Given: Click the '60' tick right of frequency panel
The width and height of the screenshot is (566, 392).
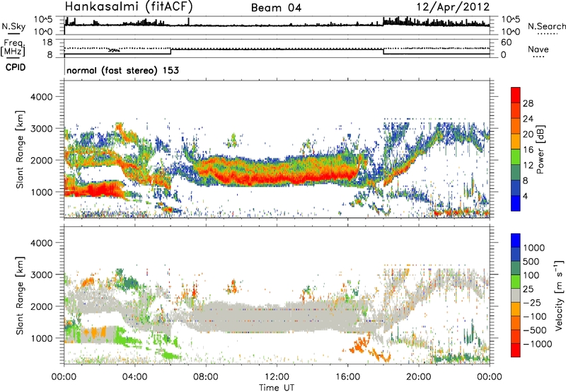Looking at the screenshot, I should coord(506,42).
